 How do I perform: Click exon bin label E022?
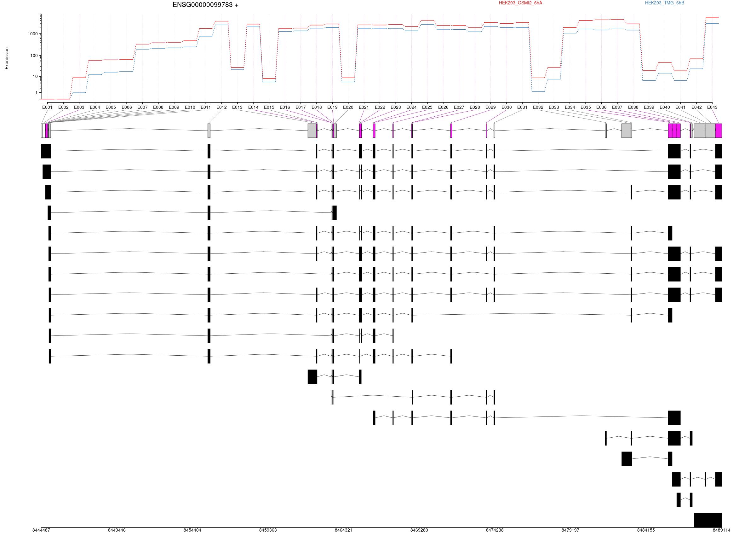(380, 107)
